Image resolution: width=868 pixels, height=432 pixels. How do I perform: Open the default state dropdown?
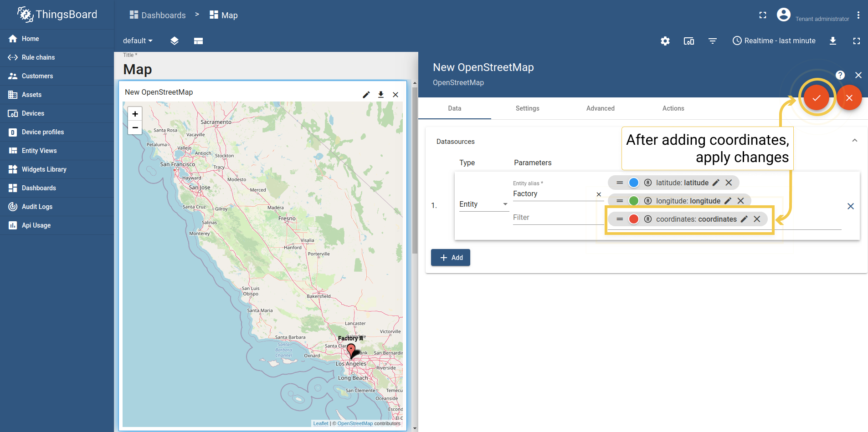click(138, 41)
